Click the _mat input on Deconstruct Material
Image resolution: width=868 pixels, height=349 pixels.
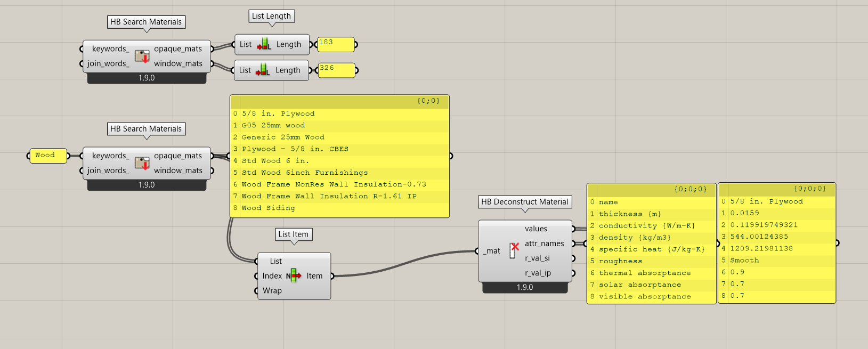pos(492,251)
